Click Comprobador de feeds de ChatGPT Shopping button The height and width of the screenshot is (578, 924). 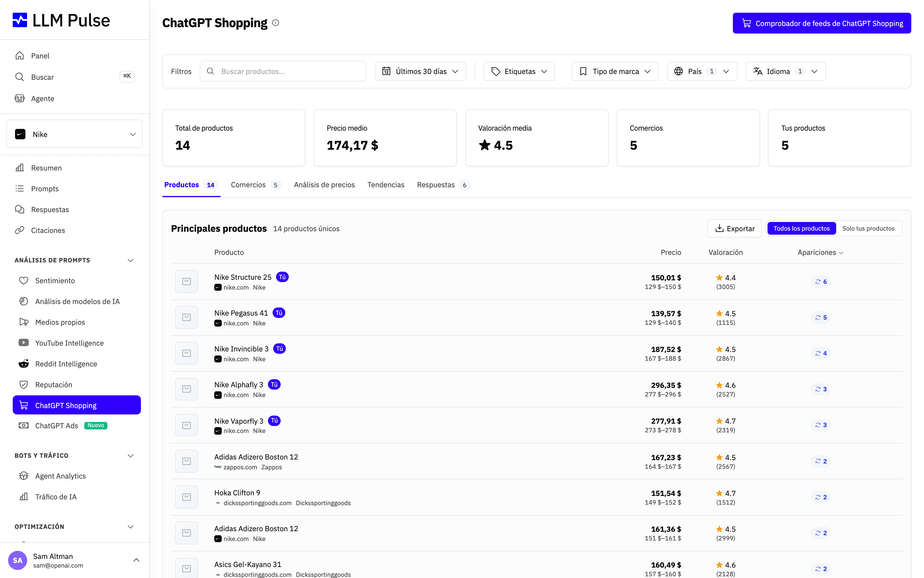pos(822,23)
